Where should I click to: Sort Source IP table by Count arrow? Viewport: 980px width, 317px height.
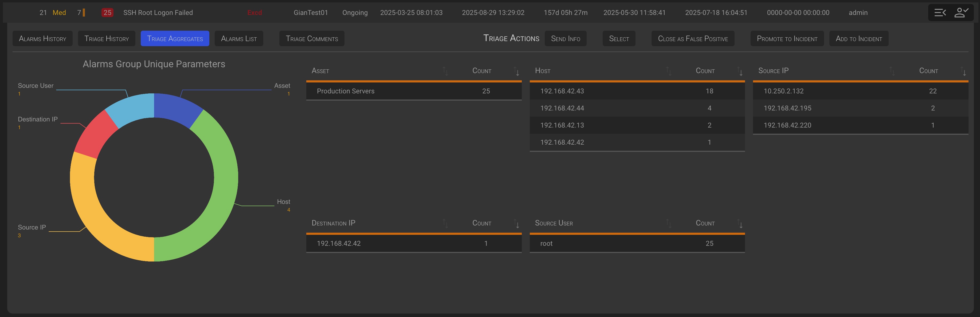click(963, 71)
